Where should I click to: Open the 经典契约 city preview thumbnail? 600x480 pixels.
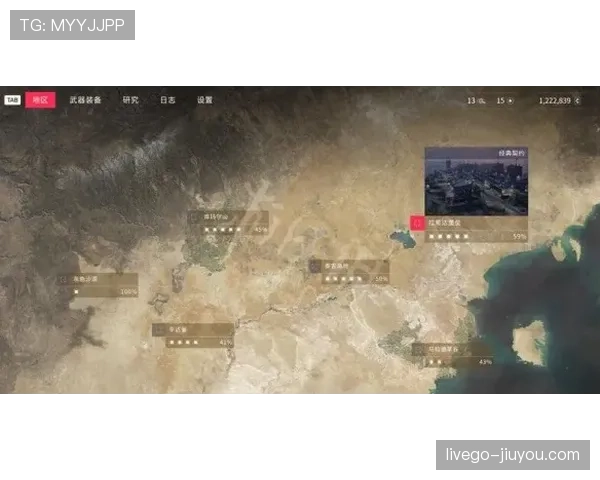tap(476, 181)
